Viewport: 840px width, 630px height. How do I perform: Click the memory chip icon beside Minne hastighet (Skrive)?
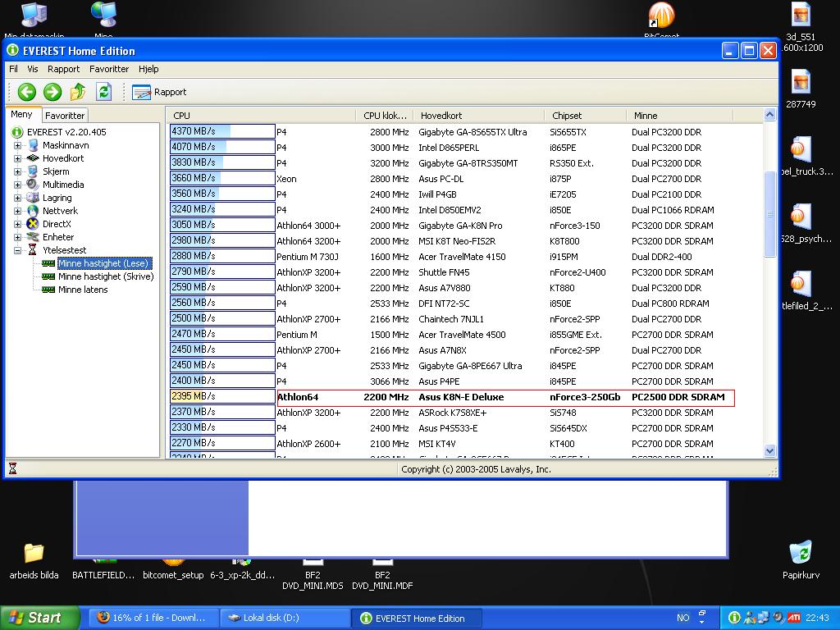click(x=48, y=276)
